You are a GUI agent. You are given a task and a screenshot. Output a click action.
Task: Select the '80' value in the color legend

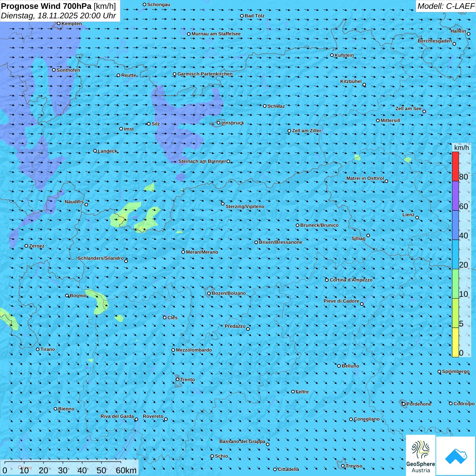point(463,177)
